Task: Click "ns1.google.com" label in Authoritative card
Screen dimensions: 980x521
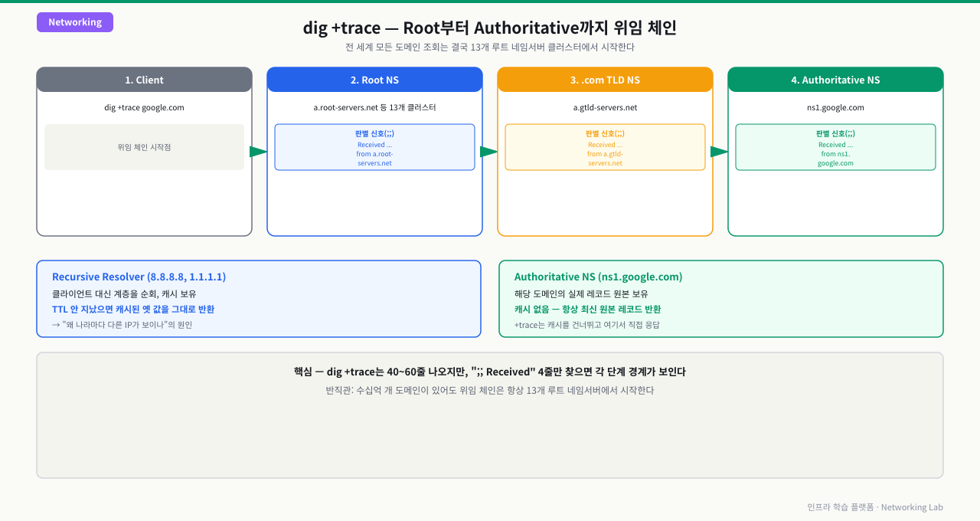Action: point(835,108)
